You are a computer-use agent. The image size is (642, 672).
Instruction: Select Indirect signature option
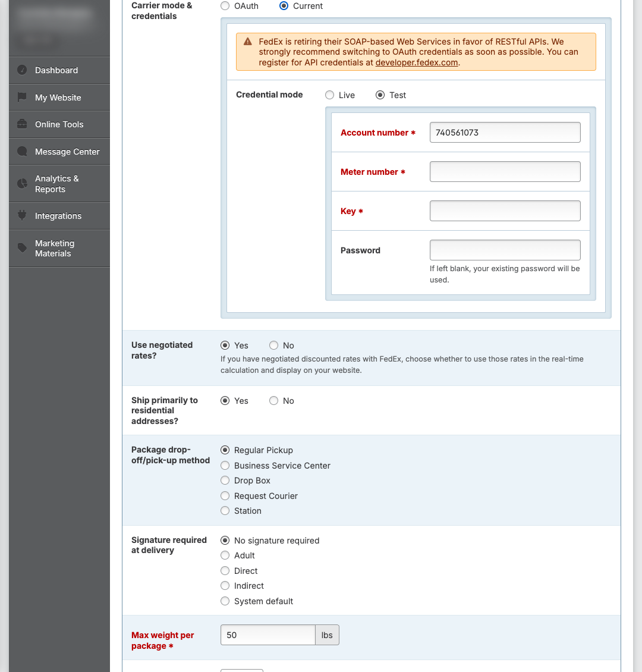pyautogui.click(x=225, y=586)
